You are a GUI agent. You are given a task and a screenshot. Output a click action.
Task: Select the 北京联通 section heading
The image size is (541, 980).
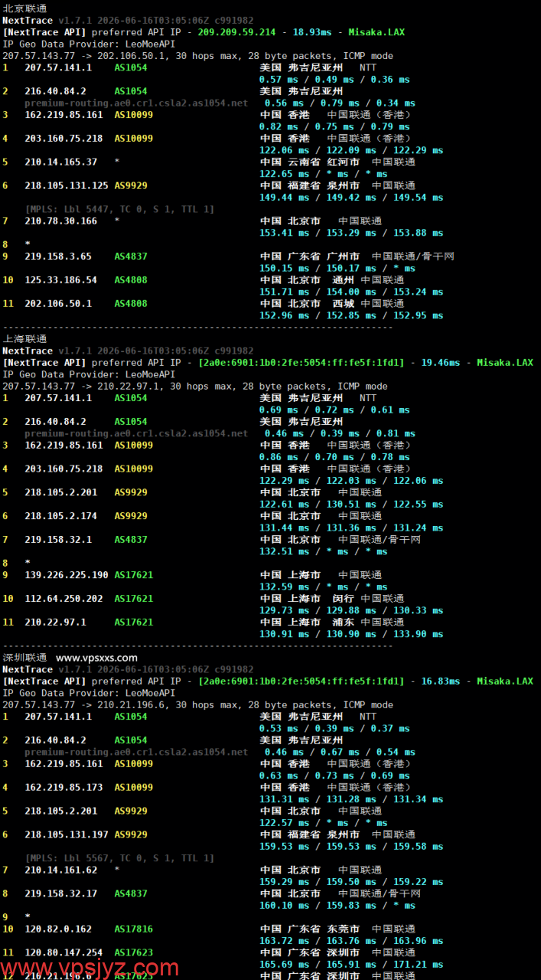(24, 8)
